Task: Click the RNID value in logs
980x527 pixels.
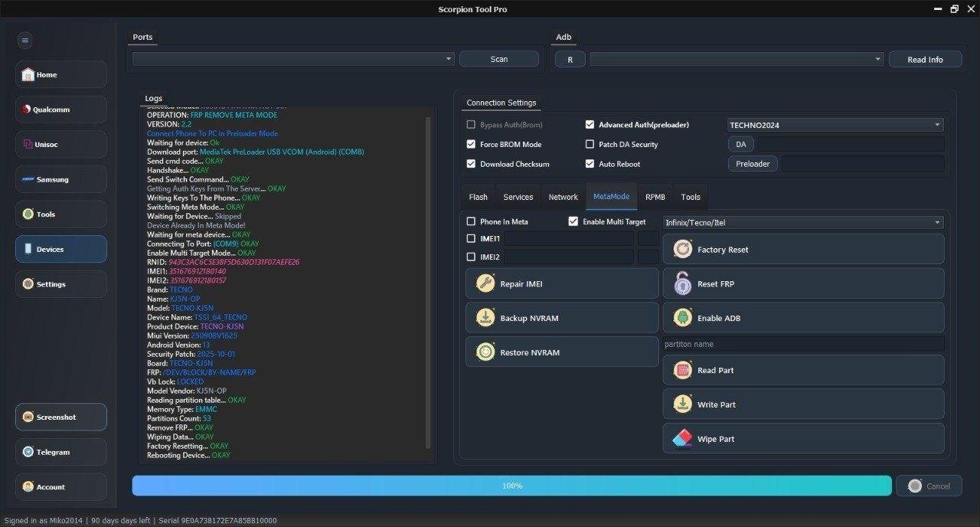Action: click(234, 262)
